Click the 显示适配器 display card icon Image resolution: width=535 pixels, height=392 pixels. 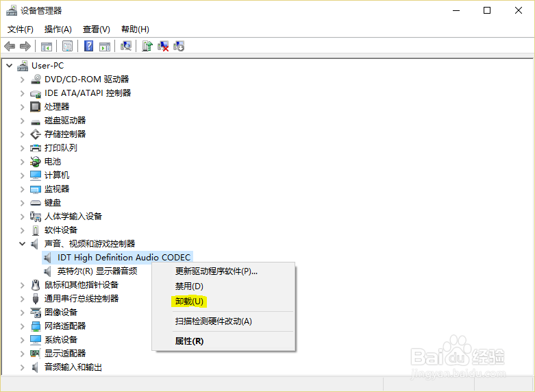(x=36, y=354)
